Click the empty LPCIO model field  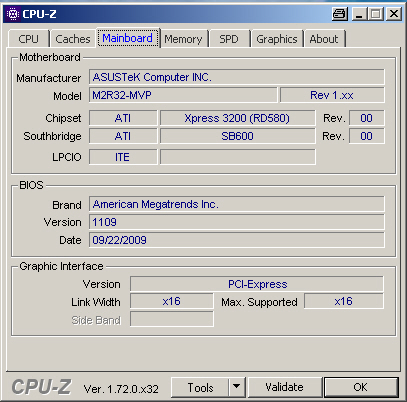237,157
